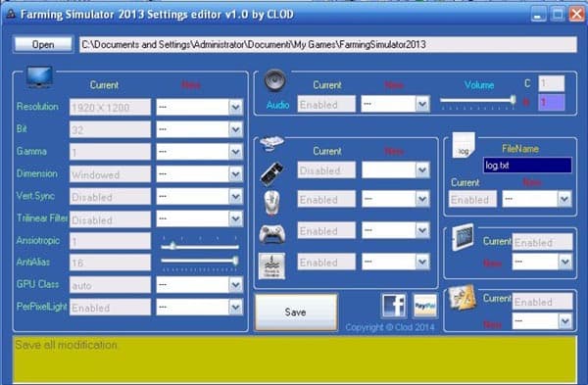
Task: Click the tablet device icon
Action: coord(463,237)
